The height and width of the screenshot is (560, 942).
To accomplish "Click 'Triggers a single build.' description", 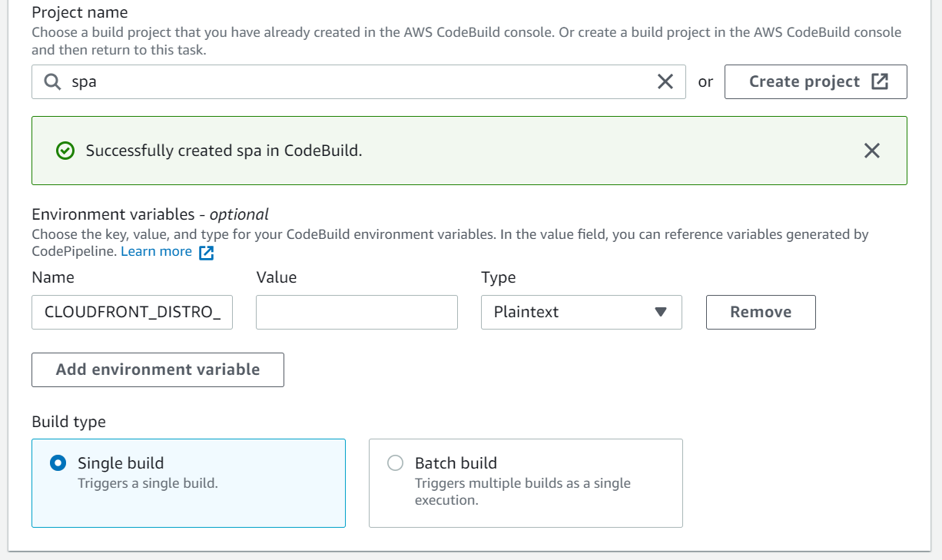I will (x=148, y=484).
